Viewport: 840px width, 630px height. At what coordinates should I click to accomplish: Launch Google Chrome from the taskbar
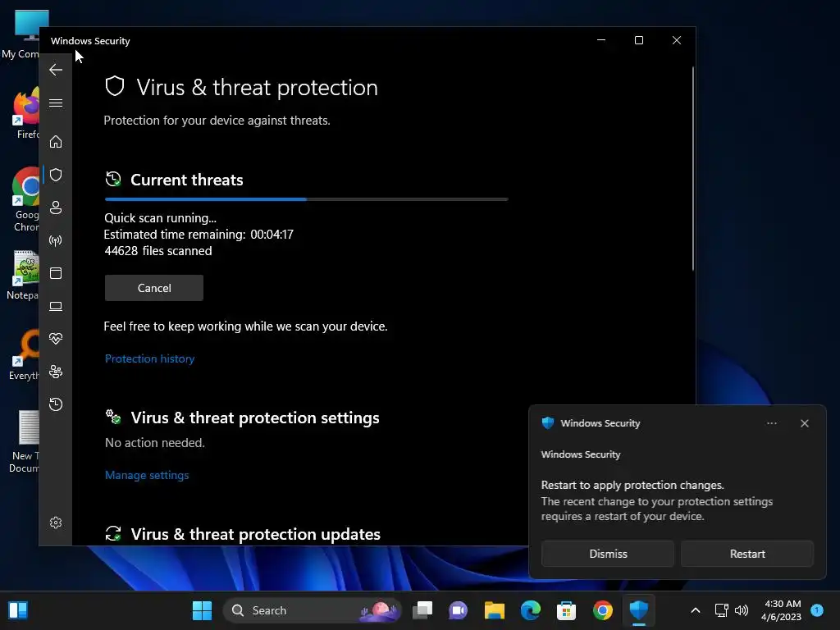[x=603, y=610]
